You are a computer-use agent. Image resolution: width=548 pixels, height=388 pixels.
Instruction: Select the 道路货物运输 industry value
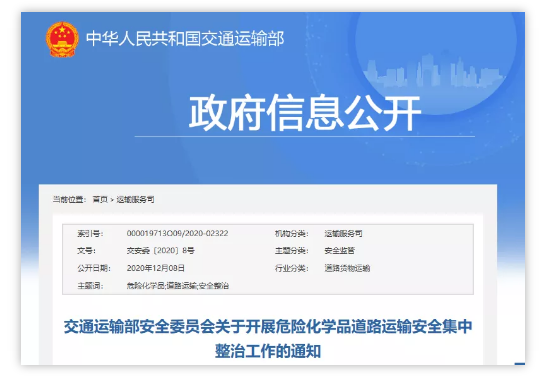tap(347, 268)
